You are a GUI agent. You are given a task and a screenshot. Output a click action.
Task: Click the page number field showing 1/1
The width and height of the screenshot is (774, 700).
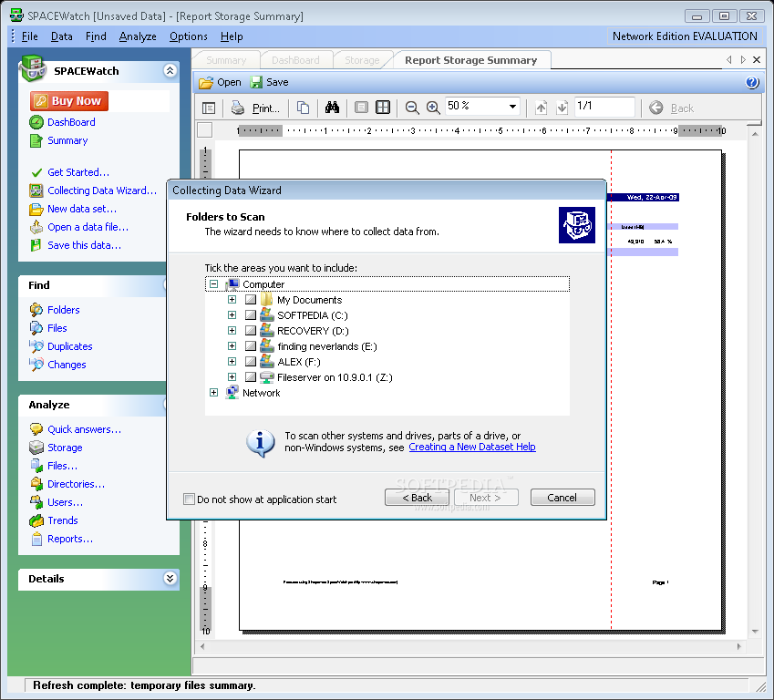click(604, 106)
